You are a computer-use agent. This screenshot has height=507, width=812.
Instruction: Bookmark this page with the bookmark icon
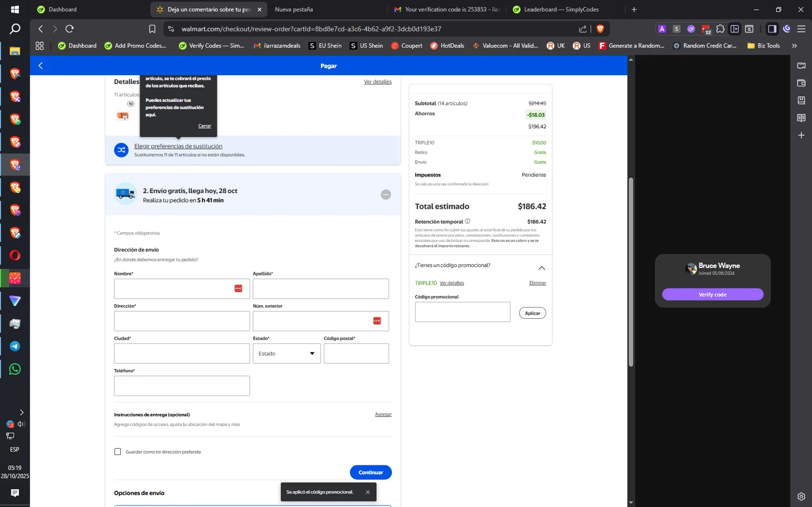click(x=152, y=29)
